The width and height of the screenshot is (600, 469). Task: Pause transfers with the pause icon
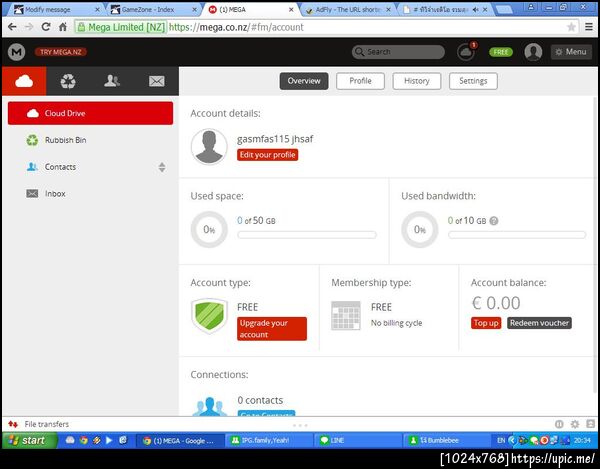click(x=559, y=424)
